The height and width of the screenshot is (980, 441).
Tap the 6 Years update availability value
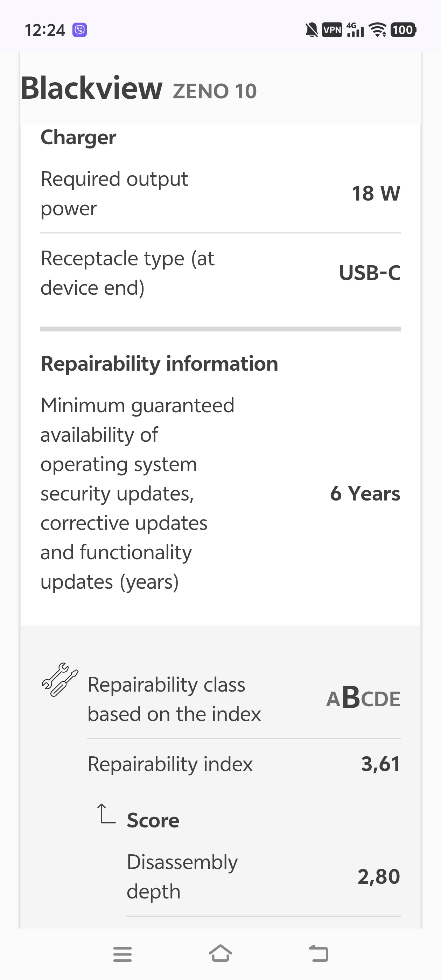point(365,493)
